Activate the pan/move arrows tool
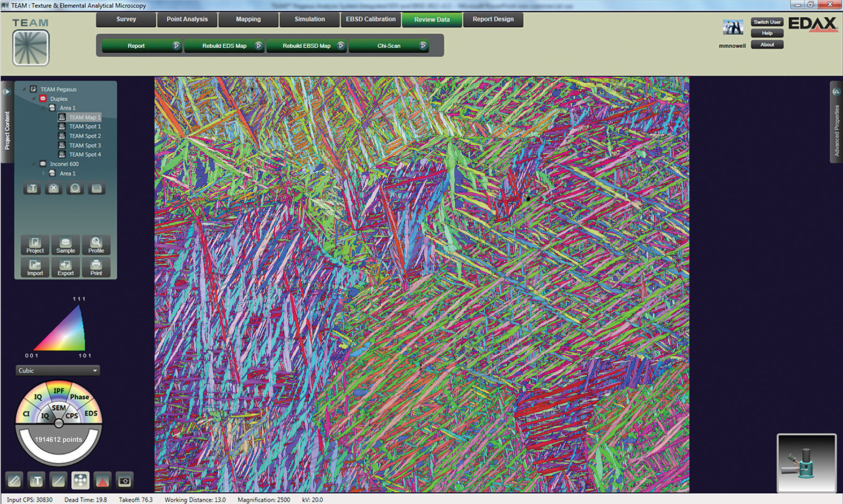 pos(80,480)
